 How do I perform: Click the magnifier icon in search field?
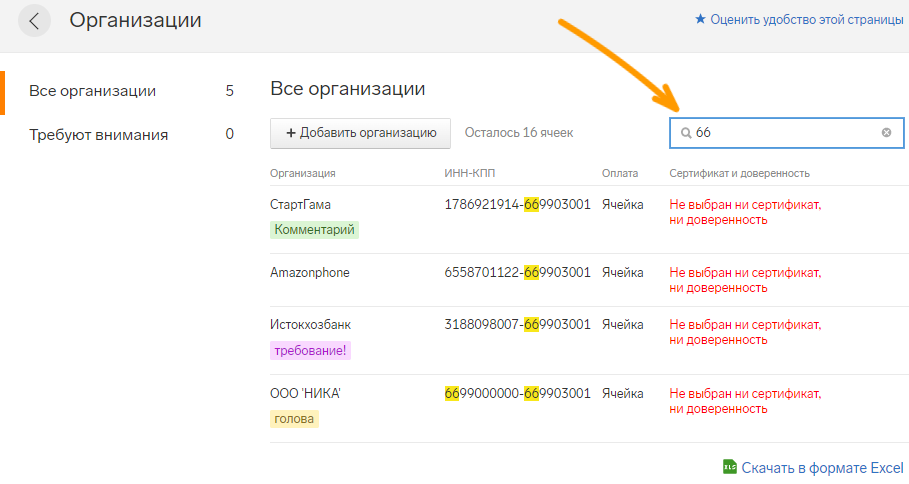click(x=686, y=133)
